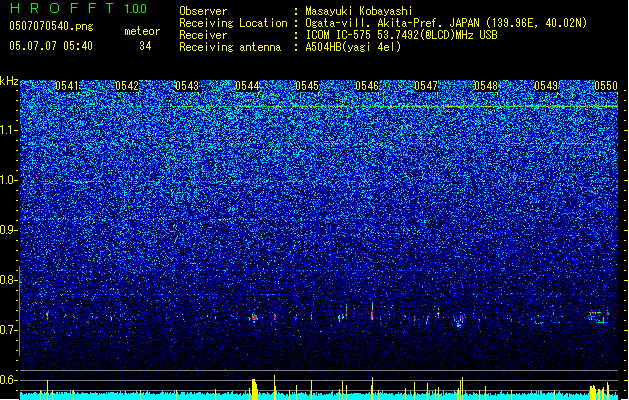The image size is (629, 400).
Task: Click the meteor count value 34
Action: click(145, 46)
